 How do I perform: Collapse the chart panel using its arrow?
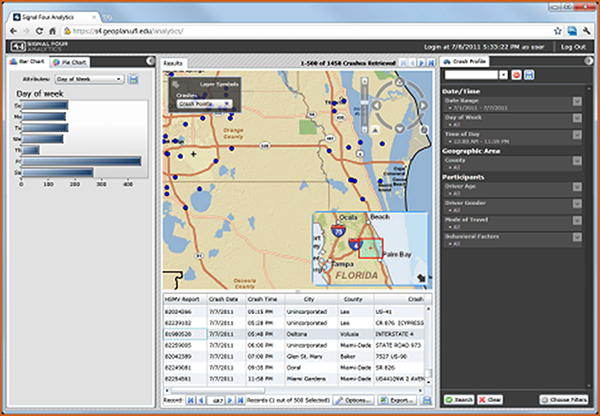tap(150, 61)
